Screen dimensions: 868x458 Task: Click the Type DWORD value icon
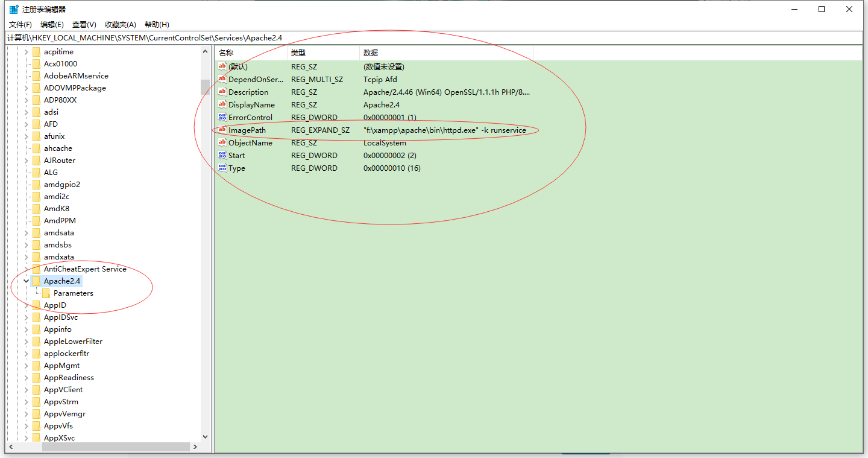[222, 168]
